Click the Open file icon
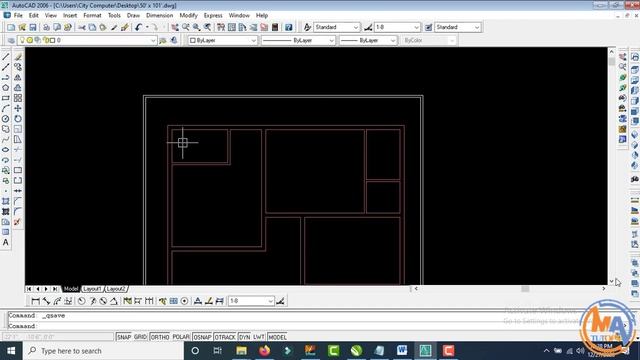Screen dimensions: 640x360 pos(22,27)
